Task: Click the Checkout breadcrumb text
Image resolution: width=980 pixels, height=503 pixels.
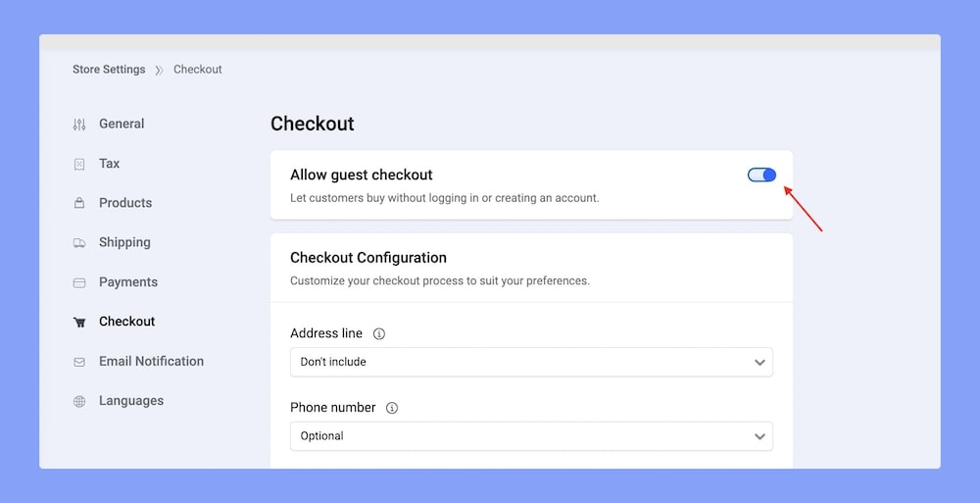Action: click(x=198, y=70)
